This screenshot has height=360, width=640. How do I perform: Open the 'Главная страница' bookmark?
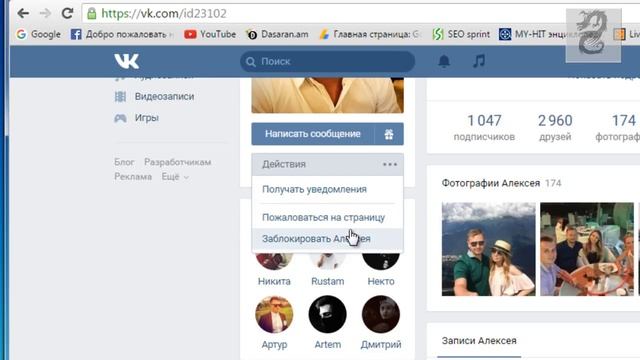[x=370, y=34]
